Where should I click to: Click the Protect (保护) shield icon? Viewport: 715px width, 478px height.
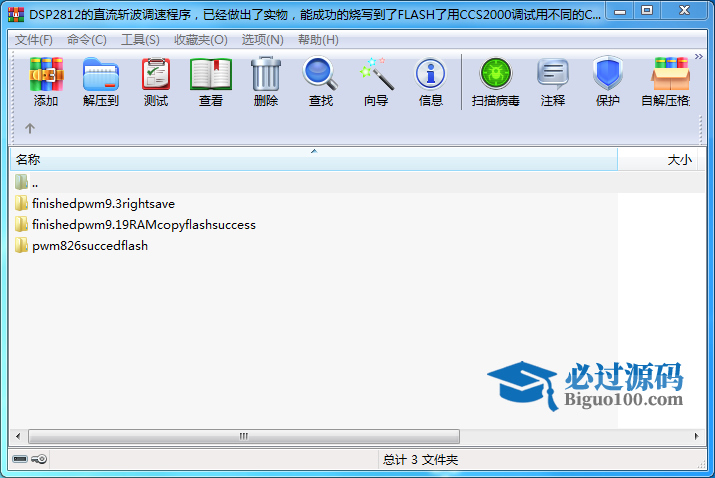pyautogui.click(x=607, y=81)
